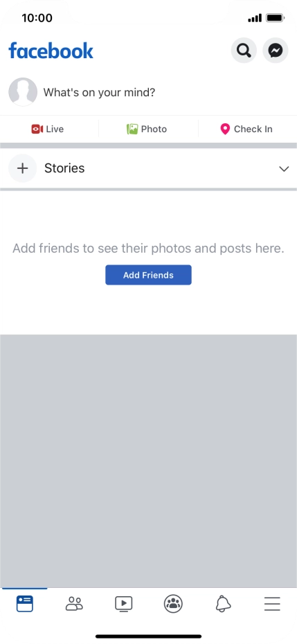This screenshot has width=297, height=644.
Task: Click the Add Friends button
Action: click(148, 275)
